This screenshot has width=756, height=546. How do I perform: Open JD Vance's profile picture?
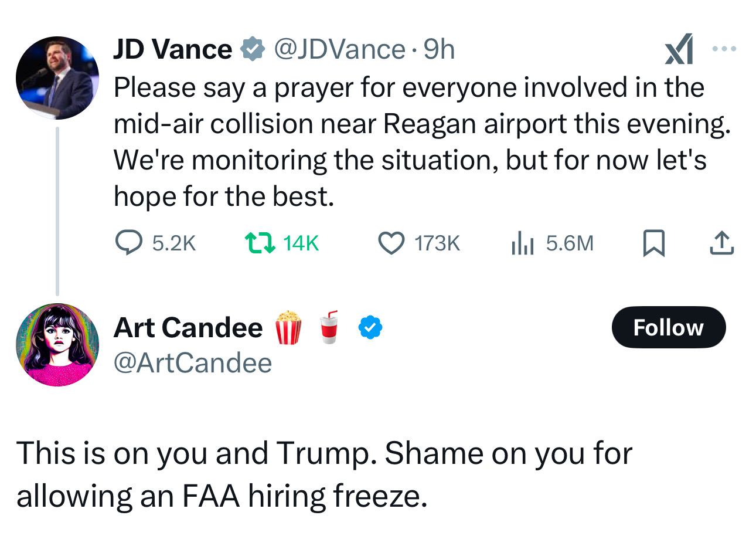tap(57, 77)
